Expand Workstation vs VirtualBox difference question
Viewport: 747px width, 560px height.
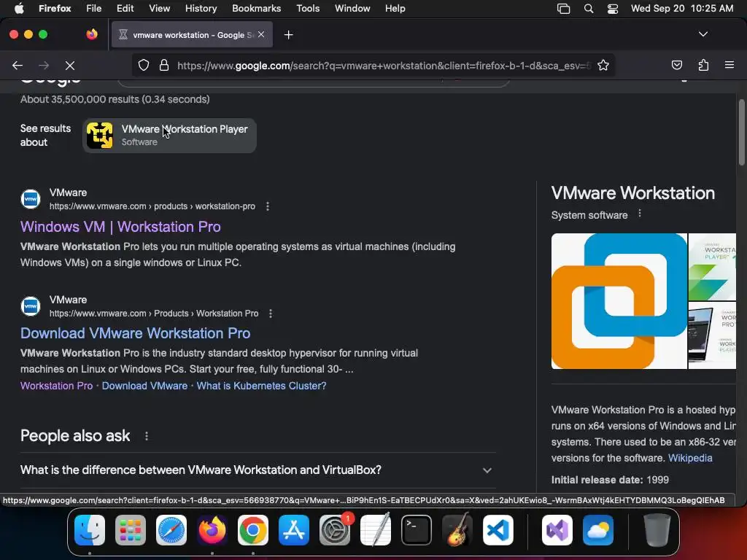[x=258, y=470]
